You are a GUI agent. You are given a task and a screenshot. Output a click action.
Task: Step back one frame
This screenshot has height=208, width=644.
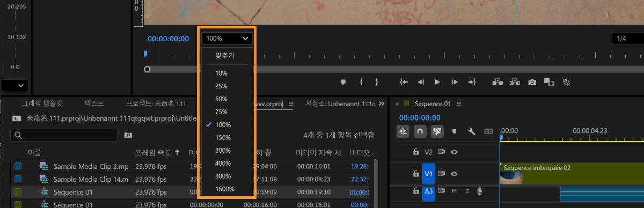click(421, 82)
